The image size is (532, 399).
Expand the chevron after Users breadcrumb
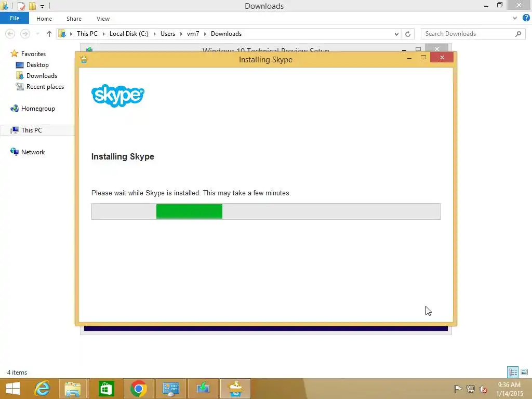click(181, 34)
